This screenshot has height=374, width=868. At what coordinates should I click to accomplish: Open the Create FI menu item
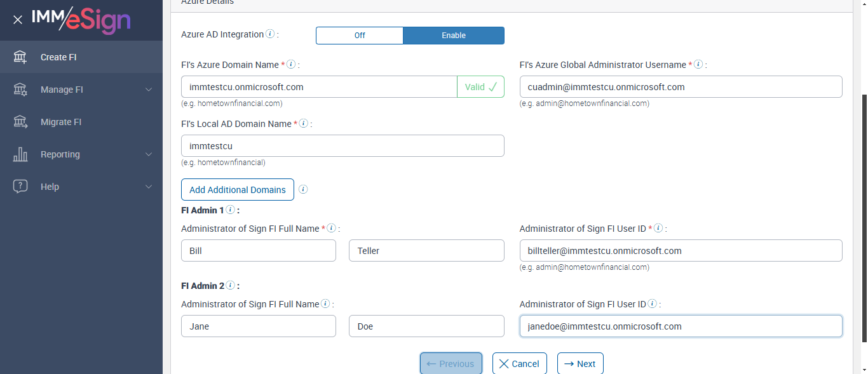coord(58,57)
